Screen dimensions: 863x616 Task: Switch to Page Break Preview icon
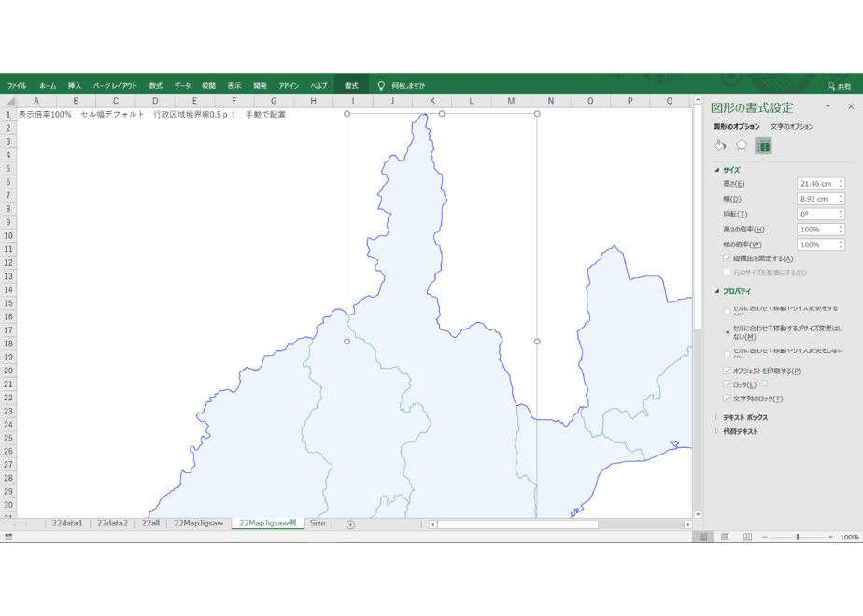(747, 537)
